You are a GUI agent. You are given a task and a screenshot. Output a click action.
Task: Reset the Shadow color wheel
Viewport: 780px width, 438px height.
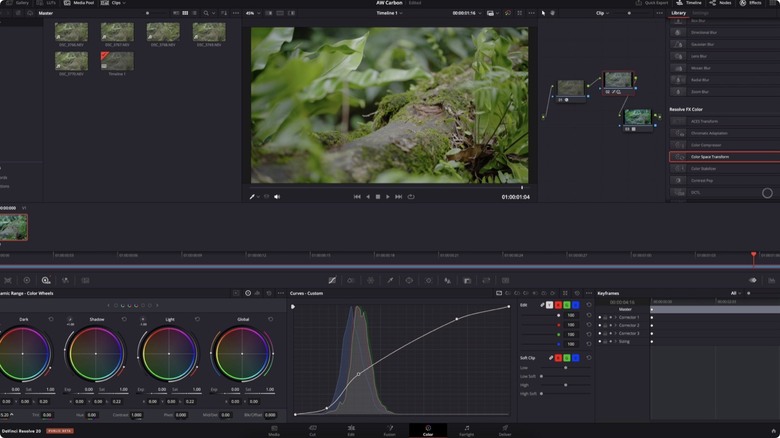(x=124, y=319)
